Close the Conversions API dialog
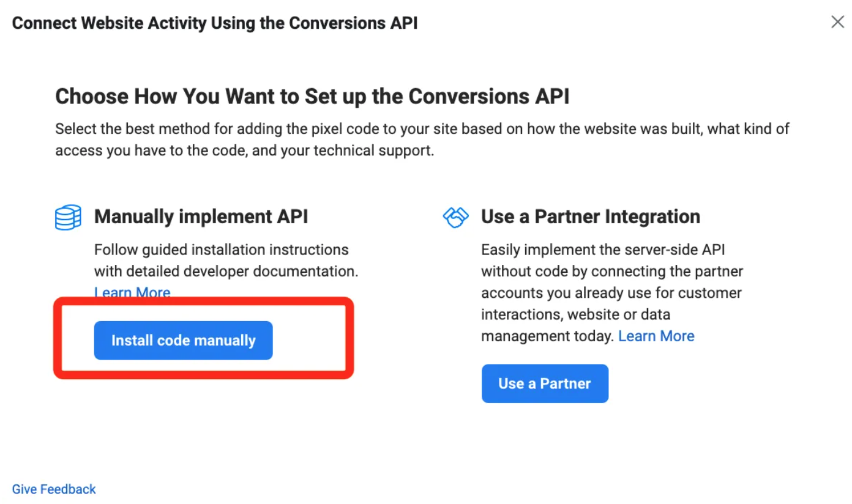The height and width of the screenshot is (504, 852). click(837, 23)
